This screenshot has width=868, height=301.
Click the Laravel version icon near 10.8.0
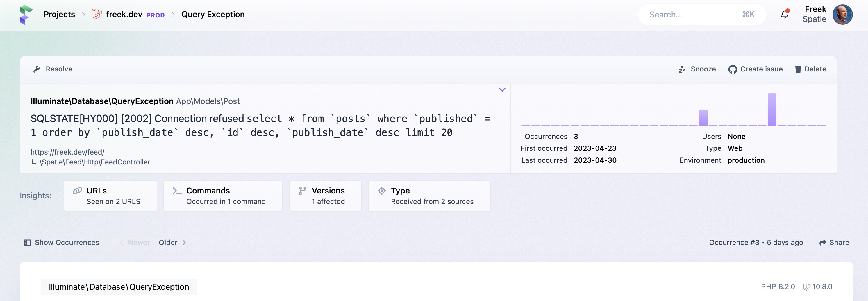807,287
